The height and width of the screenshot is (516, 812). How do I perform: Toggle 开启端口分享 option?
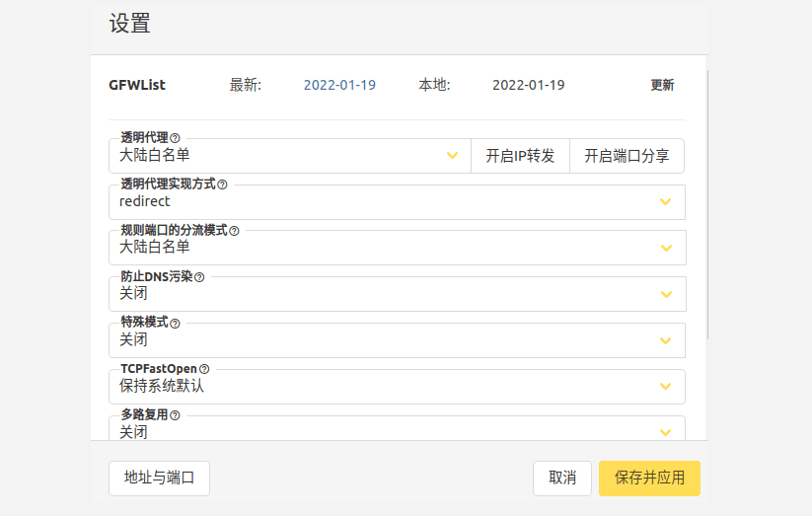click(x=627, y=156)
